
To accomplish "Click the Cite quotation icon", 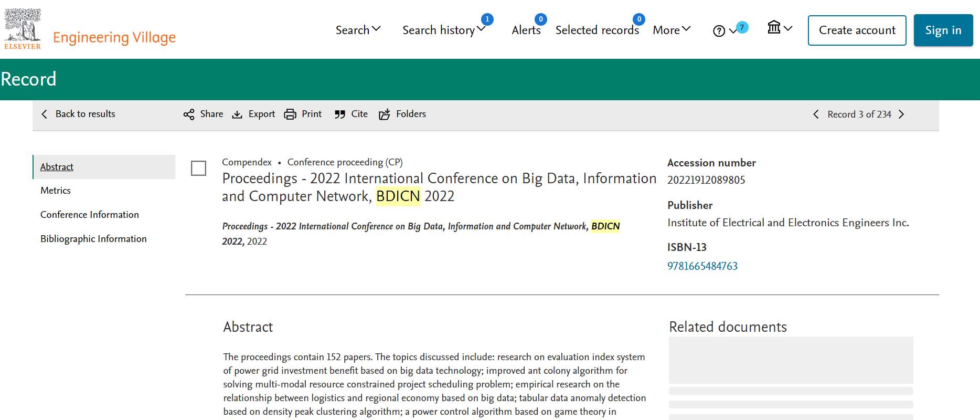I will pyautogui.click(x=340, y=114).
